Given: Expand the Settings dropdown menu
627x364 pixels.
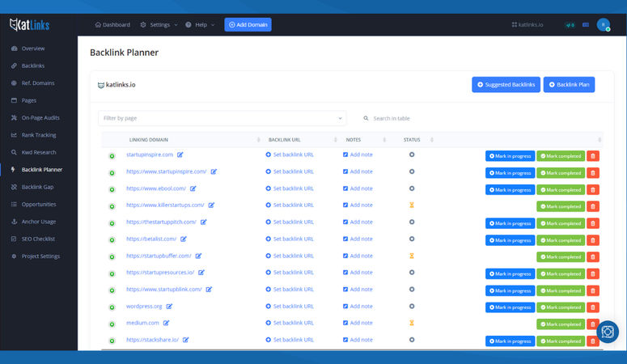Looking at the screenshot, I should point(159,25).
